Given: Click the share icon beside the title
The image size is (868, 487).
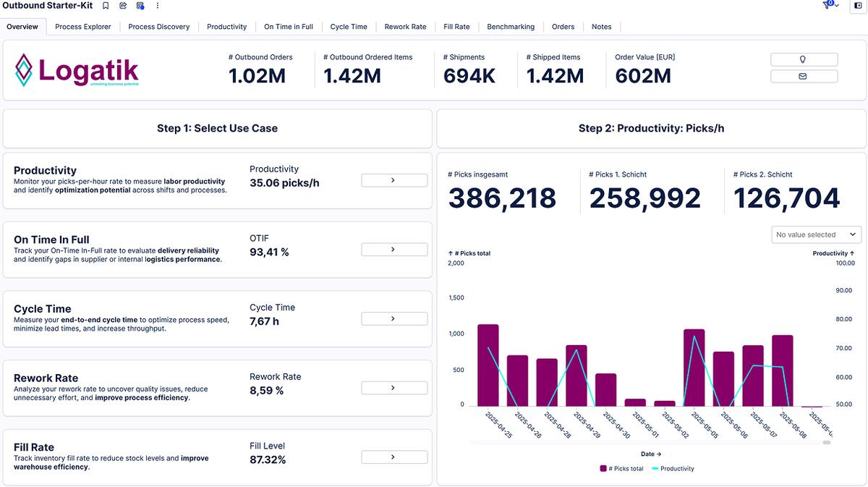Looking at the screenshot, I should [123, 6].
